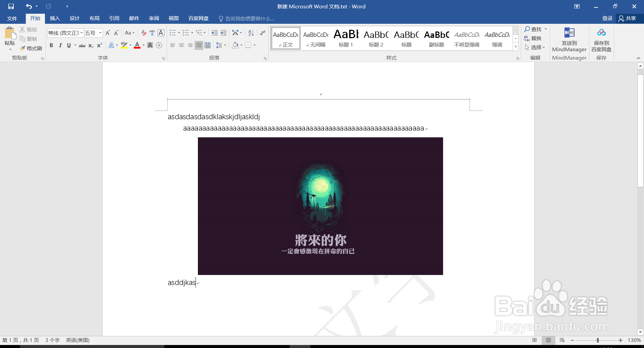Click the Sort (排序) icon
This screenshot has width=644, height=348.
(251, 33)
